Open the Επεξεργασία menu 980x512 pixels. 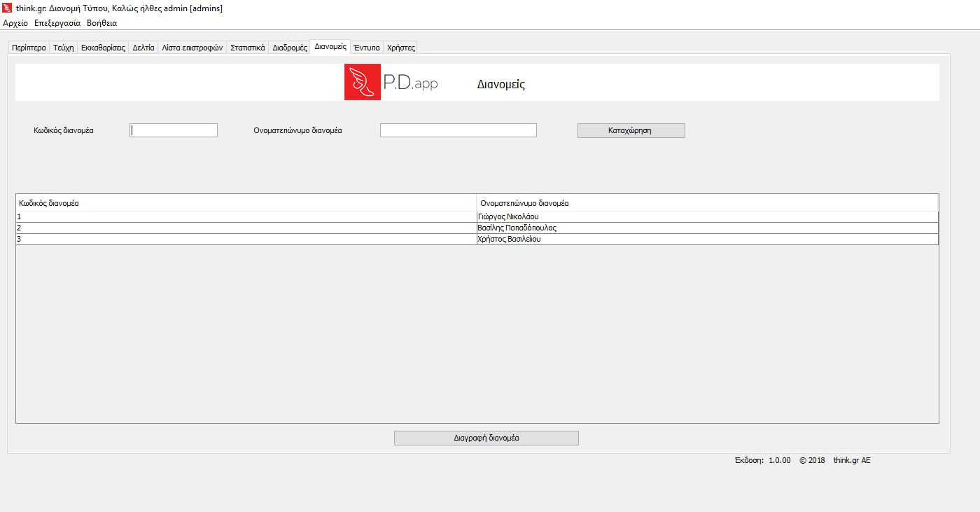tap(57, 23)
